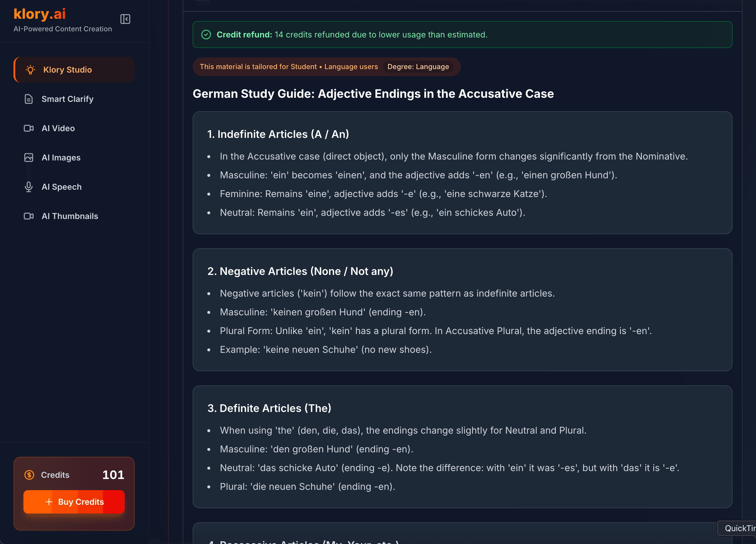Open Smart Clarify from the sidebar navigation

(x=67, y=99)
